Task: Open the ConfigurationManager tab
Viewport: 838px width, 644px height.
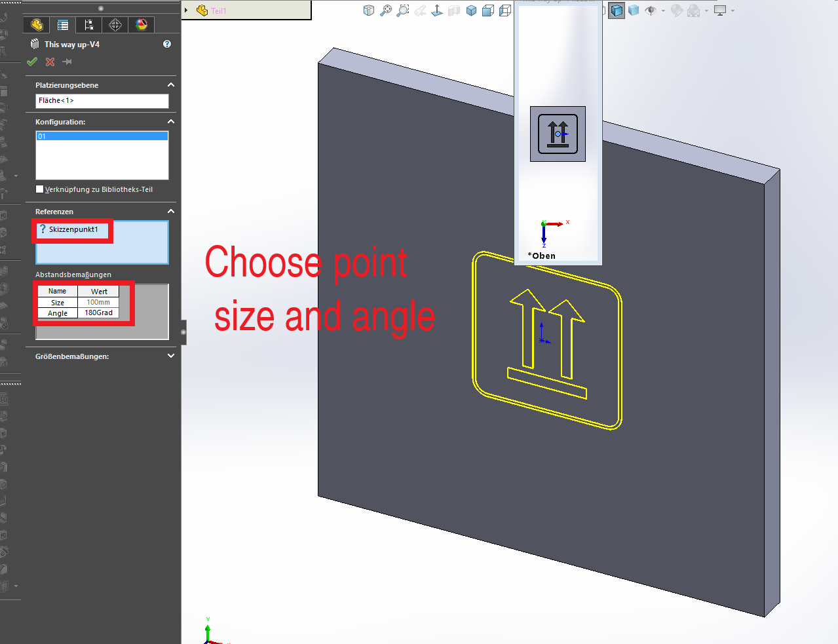Action: pos(89,25)
